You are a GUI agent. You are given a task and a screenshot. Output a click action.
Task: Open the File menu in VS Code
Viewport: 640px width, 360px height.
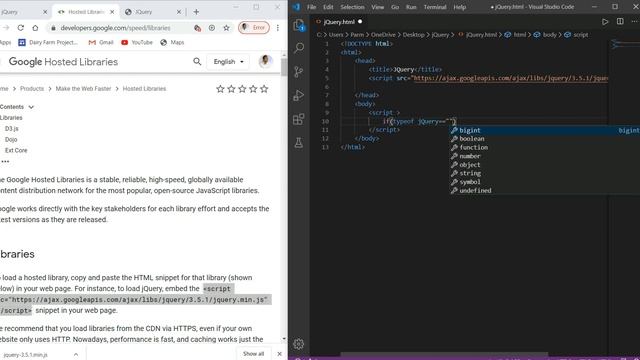tap(311, 7)
